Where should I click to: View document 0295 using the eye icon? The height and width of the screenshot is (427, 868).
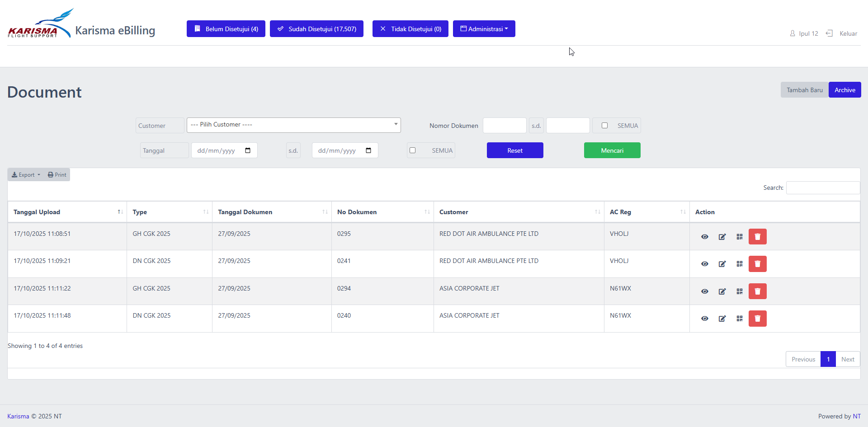(x=704, y=237)
